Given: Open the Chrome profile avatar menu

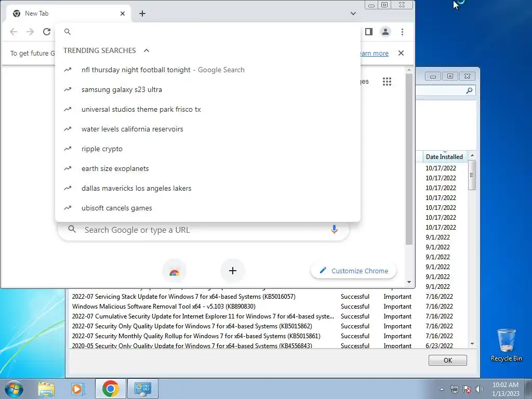Looking at the screenshot, I should [385, 32].
